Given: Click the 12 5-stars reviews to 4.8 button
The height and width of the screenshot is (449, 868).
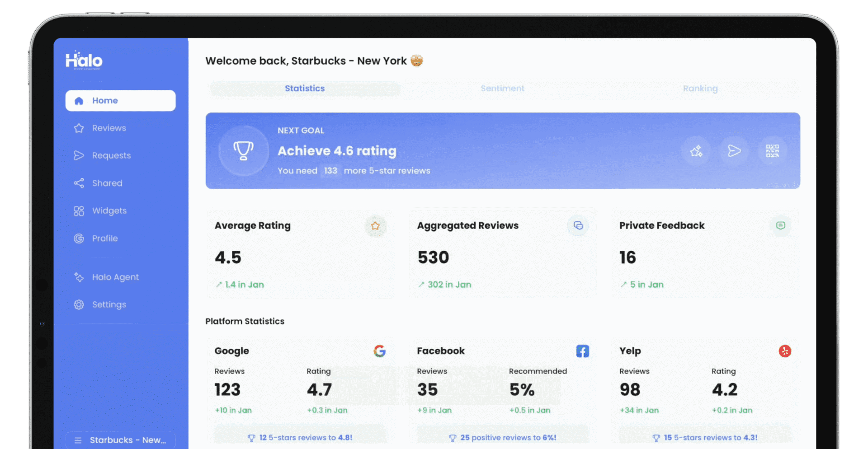Looking at the screenshot, I should point(300,437).
